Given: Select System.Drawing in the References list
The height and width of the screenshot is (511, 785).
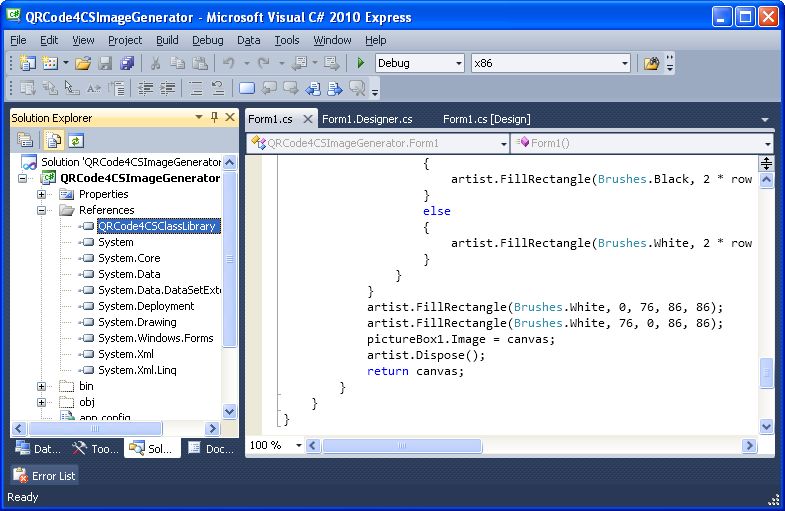Looking at the screenshot, I should [137, 322].
